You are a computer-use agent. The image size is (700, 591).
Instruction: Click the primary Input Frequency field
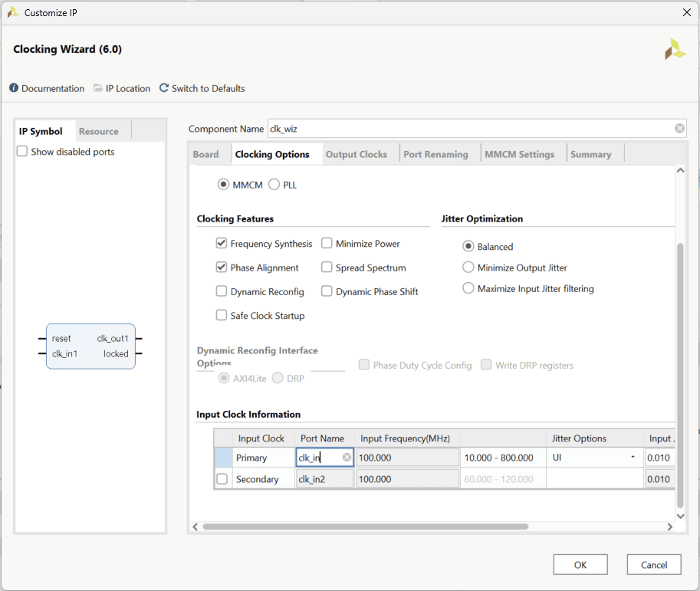406,458
